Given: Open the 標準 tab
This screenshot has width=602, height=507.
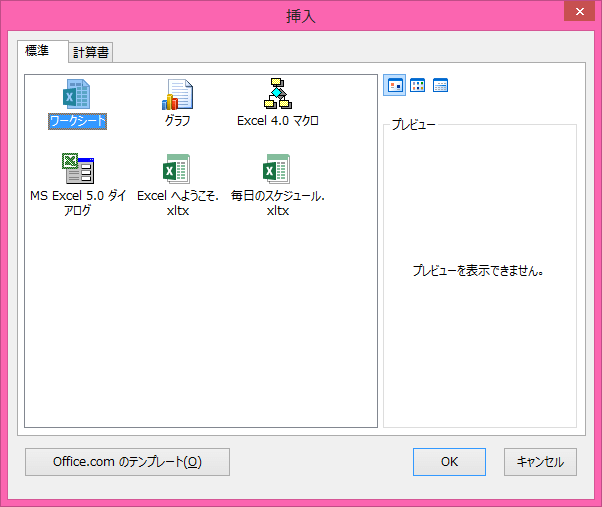Looking at the screenshot, I should pyautogui.click(x=43, y=51).
